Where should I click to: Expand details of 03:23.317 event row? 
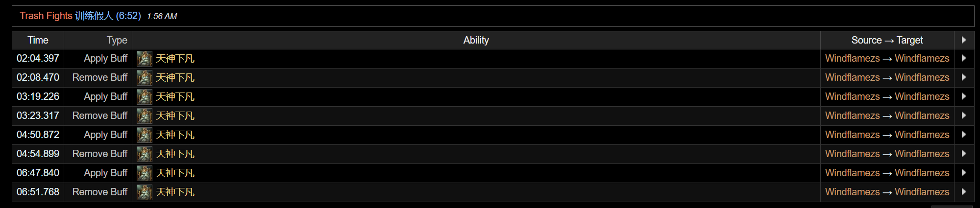click(x=964, y=116)
